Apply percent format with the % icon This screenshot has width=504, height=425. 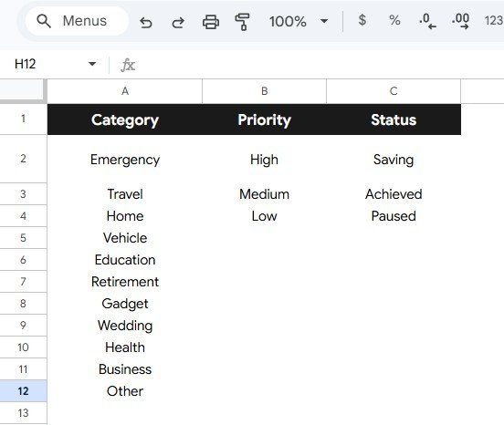click(x=394, y=21)
